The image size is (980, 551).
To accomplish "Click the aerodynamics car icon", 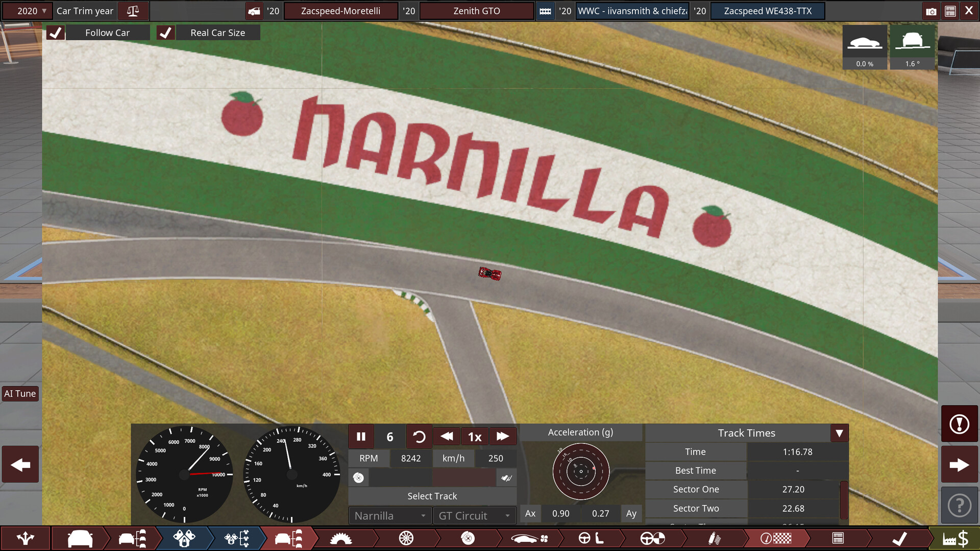I will point(528,538).
